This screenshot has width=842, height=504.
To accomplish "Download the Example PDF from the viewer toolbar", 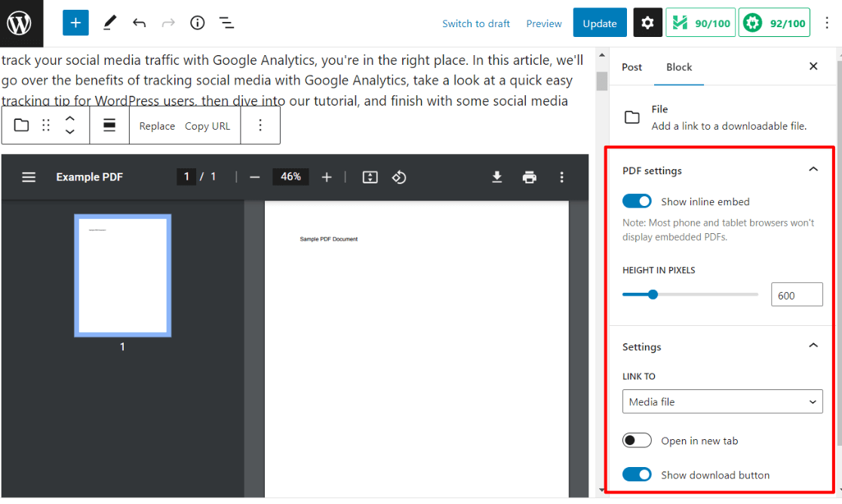I will (496, 177).
